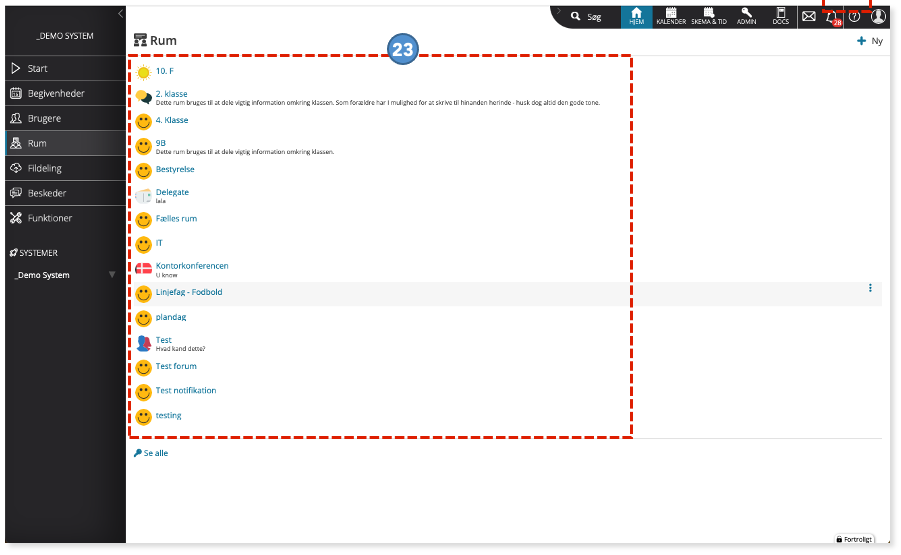This screenshot has height=555, width=901.
Task: Select Brugere in the sidebar
Action: (66, 118)
